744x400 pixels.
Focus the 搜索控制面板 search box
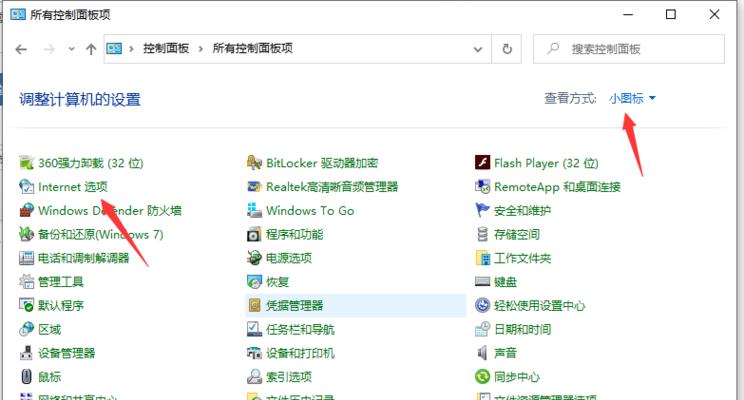[x=629, y=49]
